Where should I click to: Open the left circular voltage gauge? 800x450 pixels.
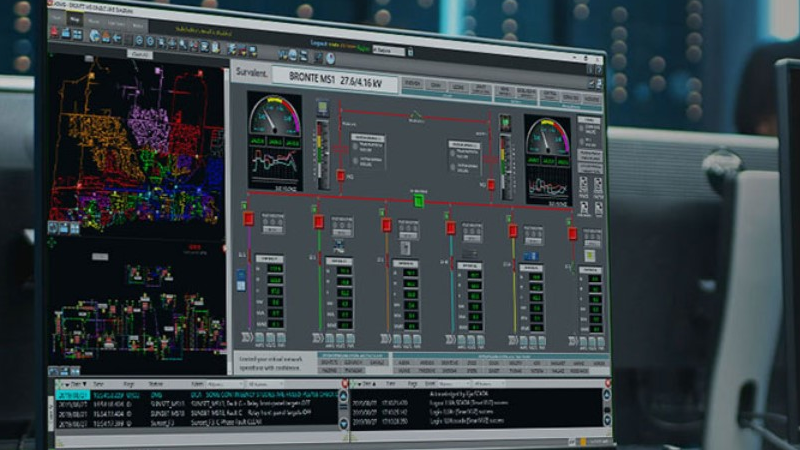point(274,117)
